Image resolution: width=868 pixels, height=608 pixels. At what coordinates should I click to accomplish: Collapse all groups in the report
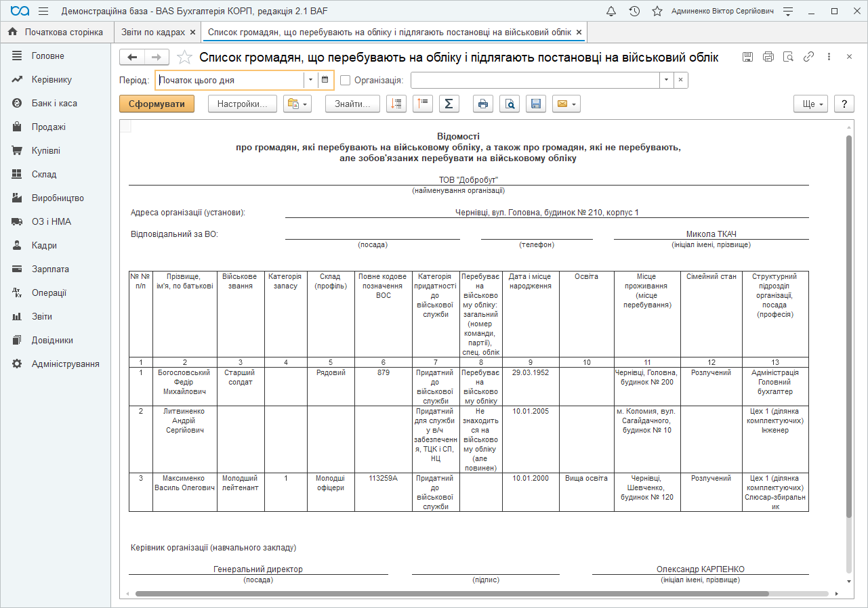click(x=423, y=104)
